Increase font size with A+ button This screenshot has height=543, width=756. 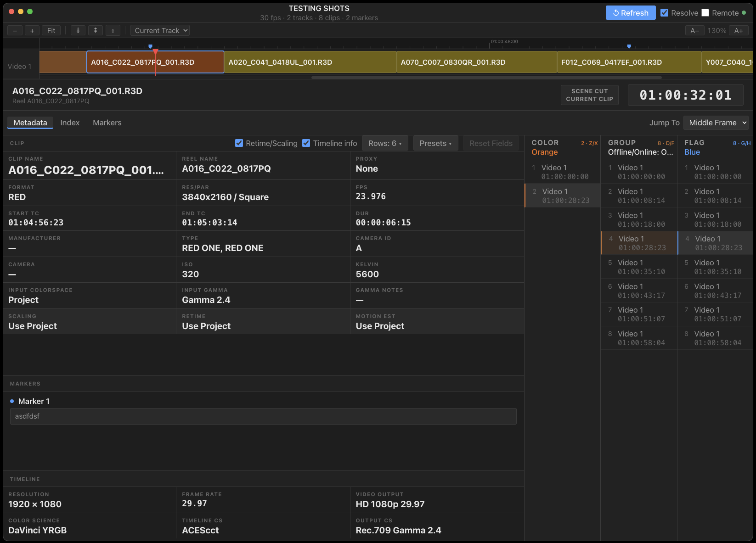point(739,31)
